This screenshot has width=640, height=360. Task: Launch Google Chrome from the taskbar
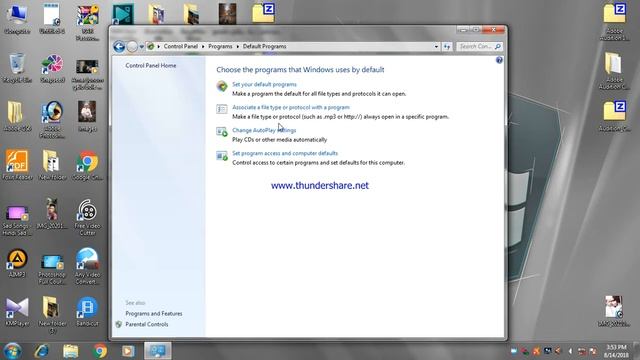(100, 351)
